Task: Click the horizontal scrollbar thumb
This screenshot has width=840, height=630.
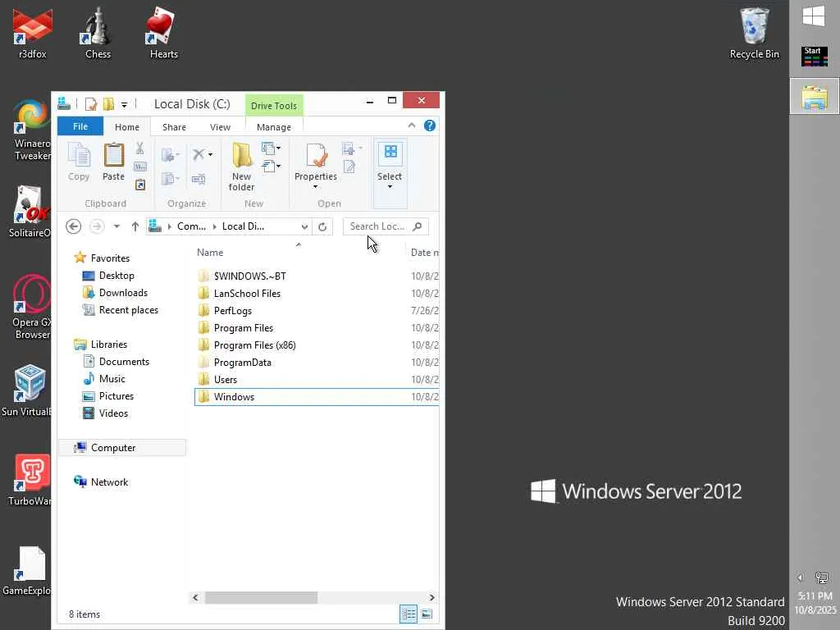Action: (x=262, y=597)
